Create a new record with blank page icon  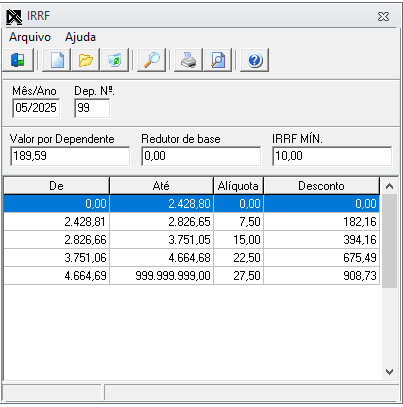[57, 60]
